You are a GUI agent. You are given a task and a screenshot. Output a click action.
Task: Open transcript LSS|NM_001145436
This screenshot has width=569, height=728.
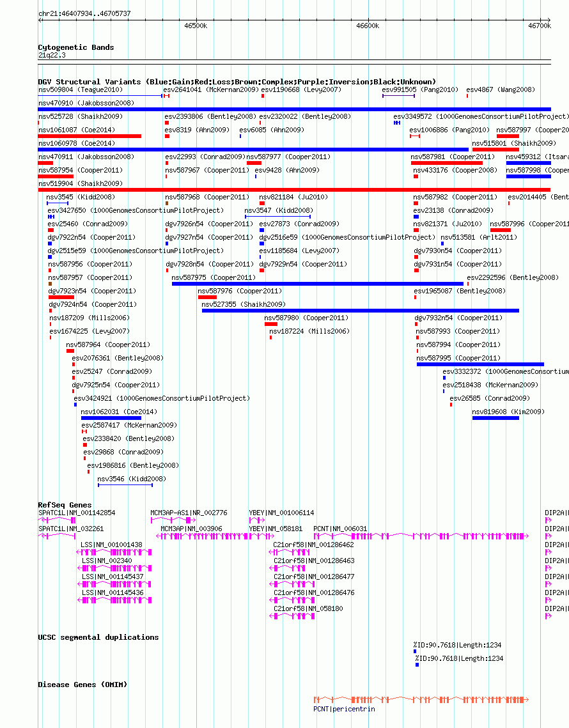pos(113,593)
